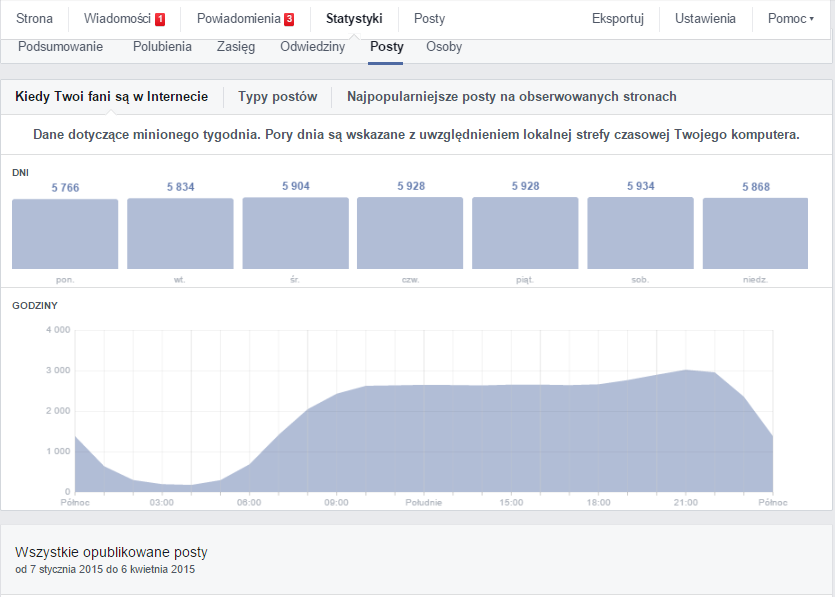Click the Południe axis label
The image size is (835, 597).
[x=423, y=502]
